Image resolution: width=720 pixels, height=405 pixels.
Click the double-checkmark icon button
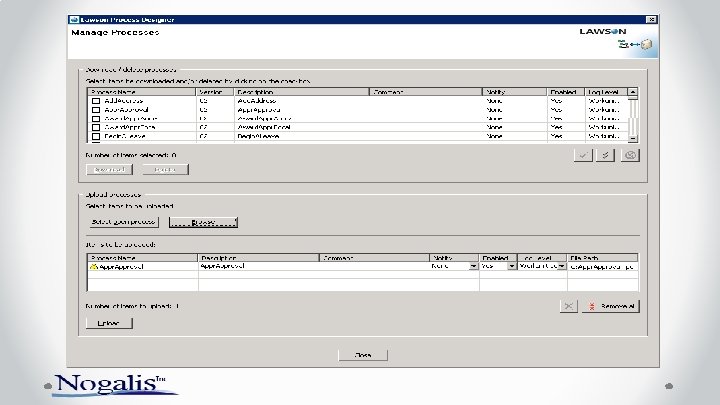tap(605, 155)
